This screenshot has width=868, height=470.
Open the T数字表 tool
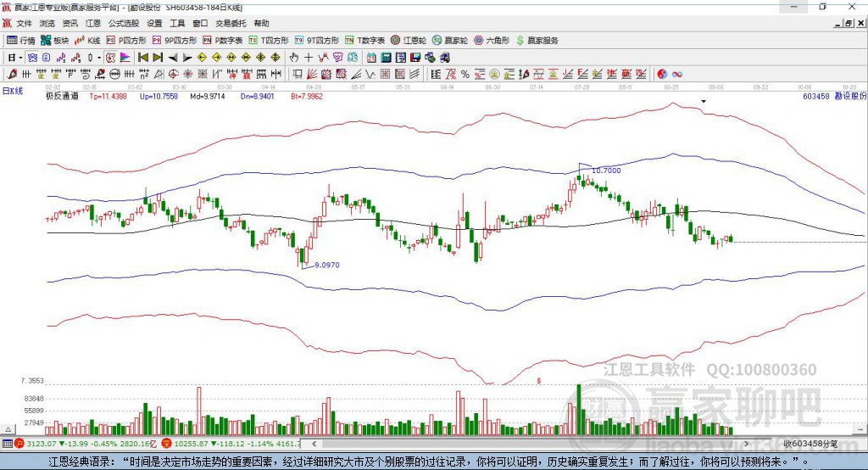(x=364, y=41)
